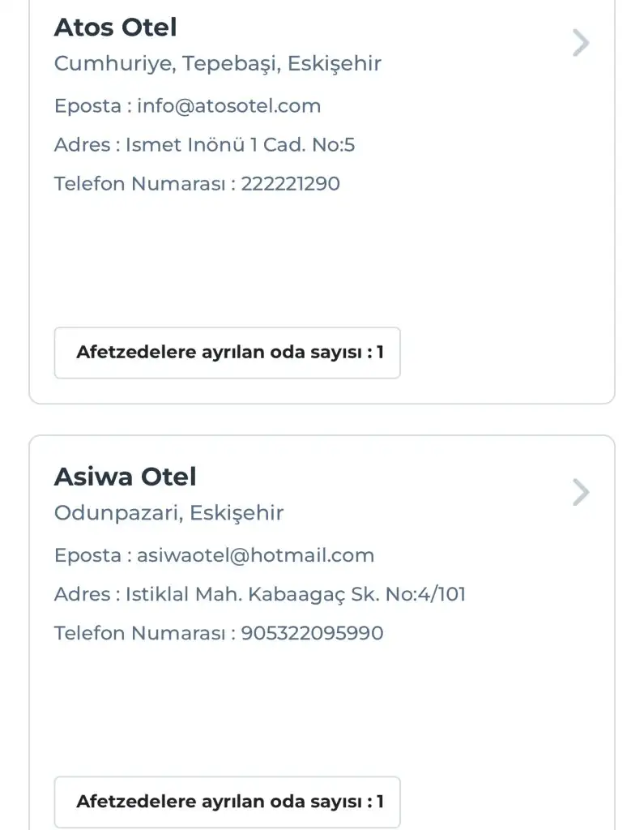Click address Istiklal Mah. Kabaagaç Sk. No:4/101
The height and width of the screenshot is (830, 644).
(x=296, y=594)
